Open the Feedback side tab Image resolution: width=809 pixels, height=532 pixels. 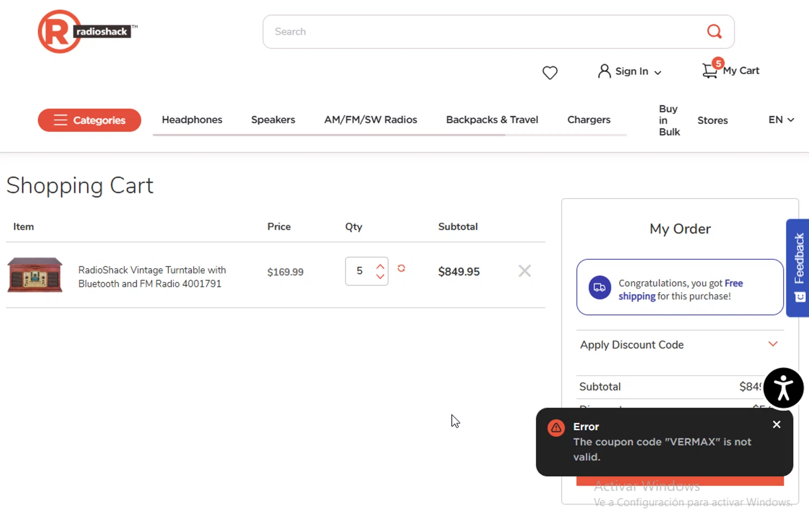click(x=798, y=267)
